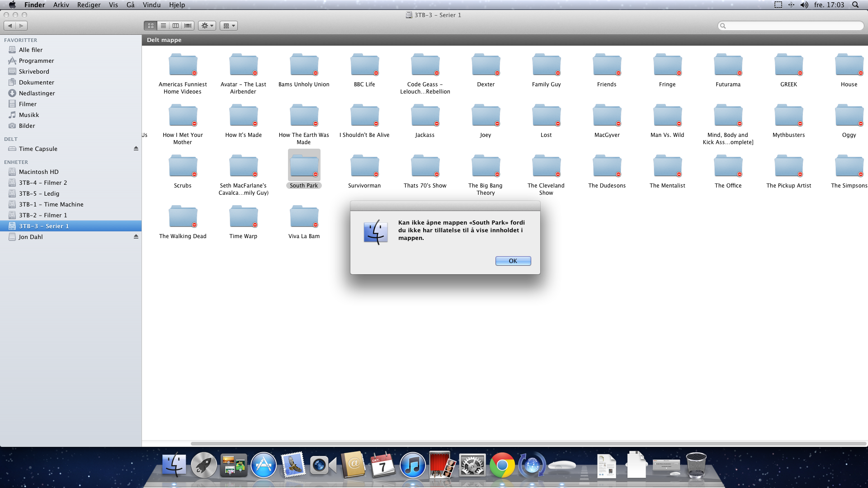The width and height of the screenshot is (868, 488).
Task: Eject the Time Capsule share
Action: tap(136, 149)
